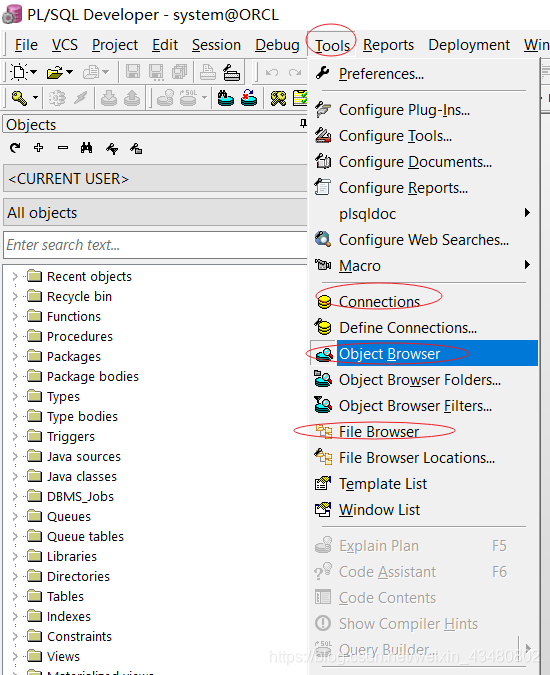Expand the Recent objects folder
This screenshot has width=550, height=675.
pyautogui.click(x=15, y=276)
